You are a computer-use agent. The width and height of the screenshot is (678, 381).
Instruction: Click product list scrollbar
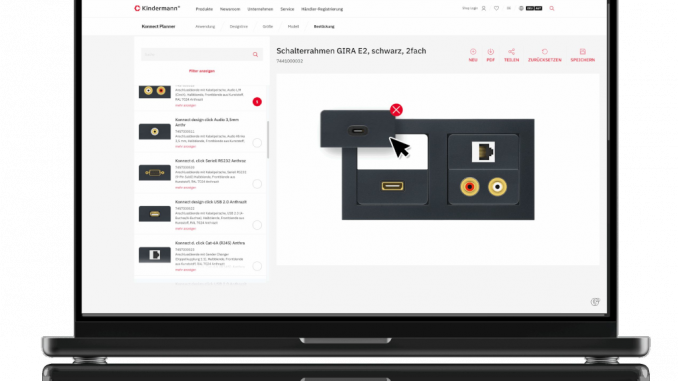pyautogui.click(x=268, y=140)
